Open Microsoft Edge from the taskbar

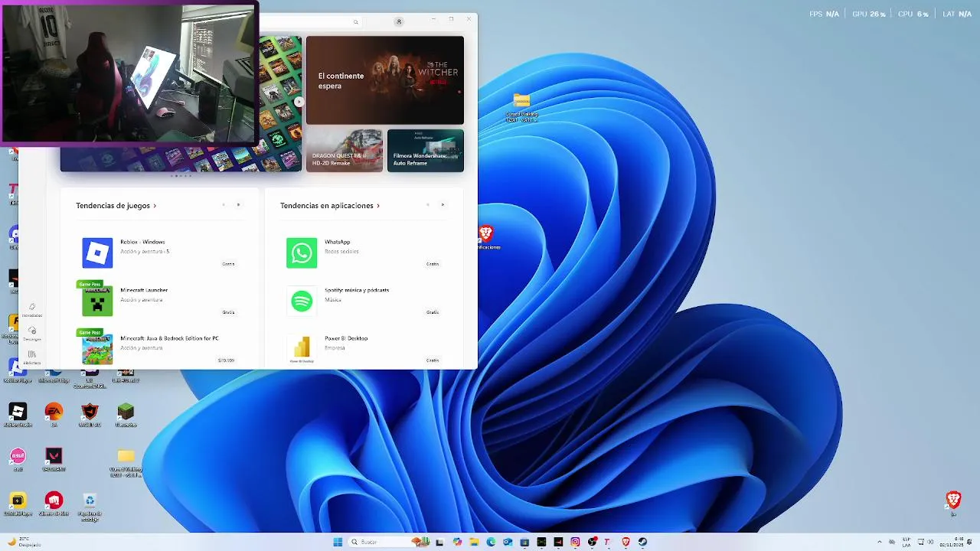coord(491,542)
